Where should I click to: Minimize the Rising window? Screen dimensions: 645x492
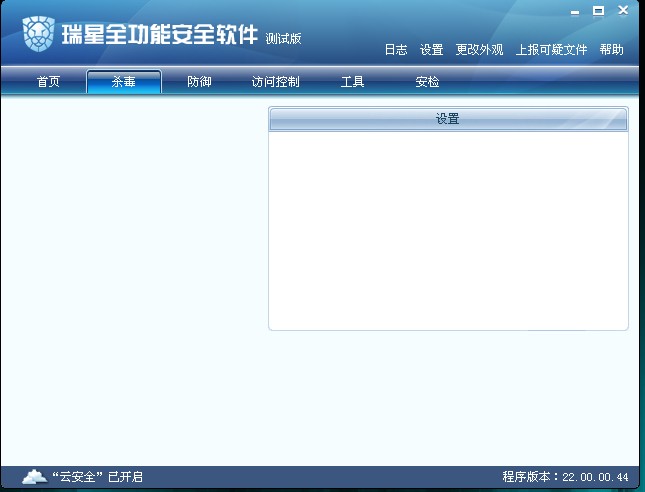coord(575,12)
